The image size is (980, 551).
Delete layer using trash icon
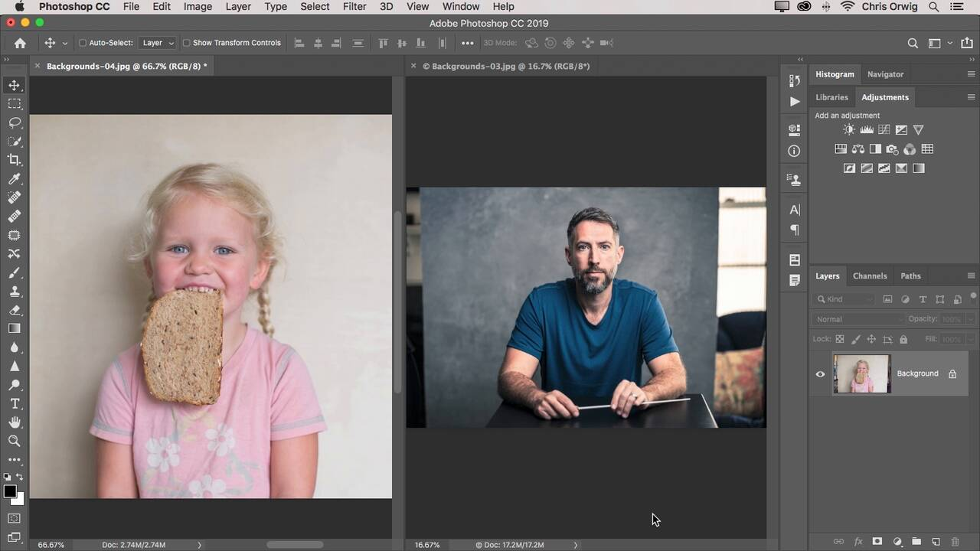(x=955, y=542)
